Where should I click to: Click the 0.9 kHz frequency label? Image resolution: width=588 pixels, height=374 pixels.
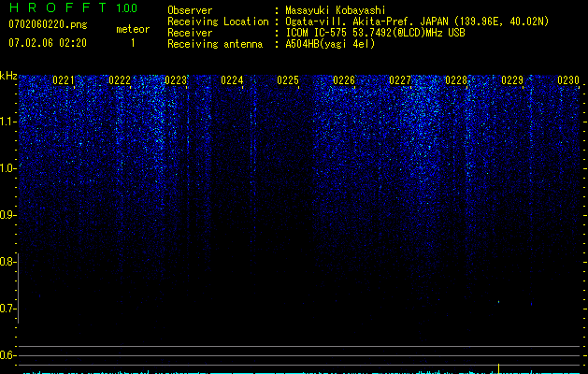(x=7, y=215)
